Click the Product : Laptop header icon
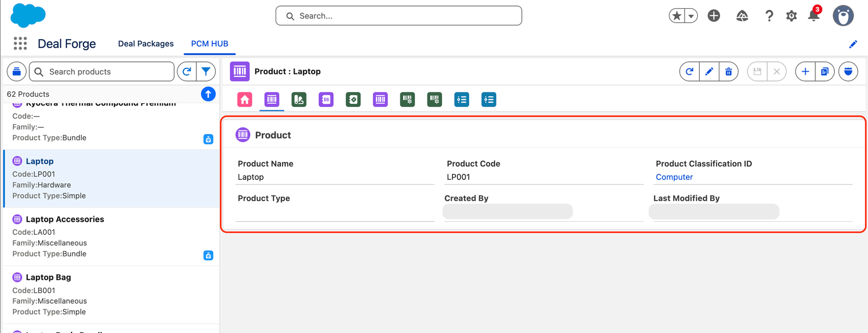This screenshot has height=333, width=868. [240, 71]
